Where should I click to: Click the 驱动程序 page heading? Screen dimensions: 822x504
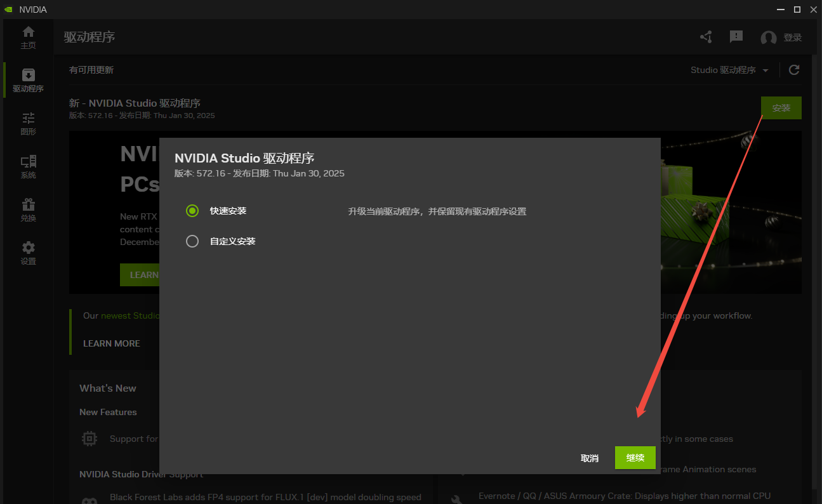pyautogui.click(x=89, y=37)
